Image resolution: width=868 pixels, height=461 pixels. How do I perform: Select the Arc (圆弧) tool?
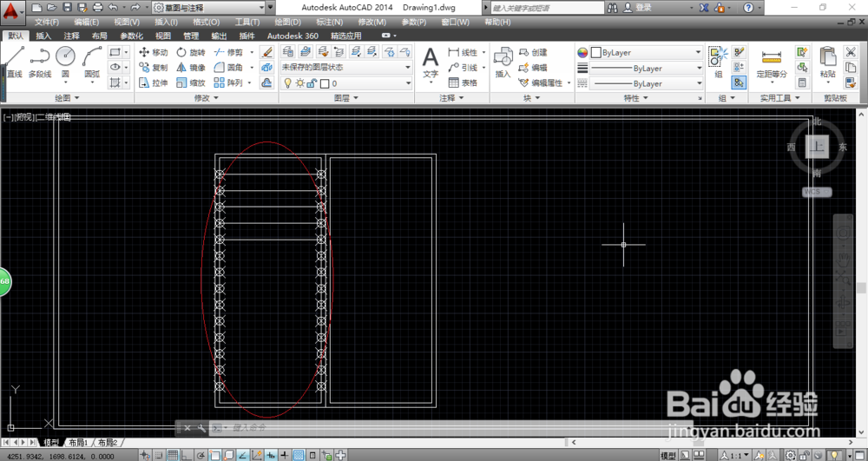(92, 62)
